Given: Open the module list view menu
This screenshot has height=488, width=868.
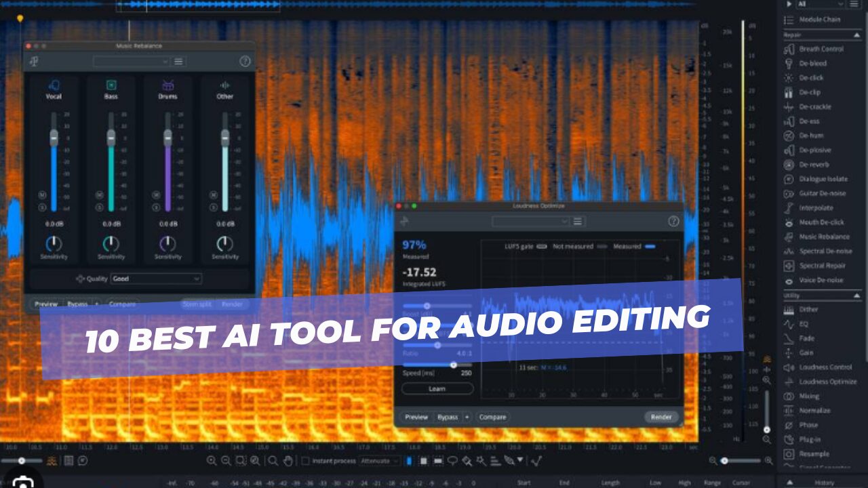Looking at the screenshot, I should pyautogui.click(x=854, y=4).
